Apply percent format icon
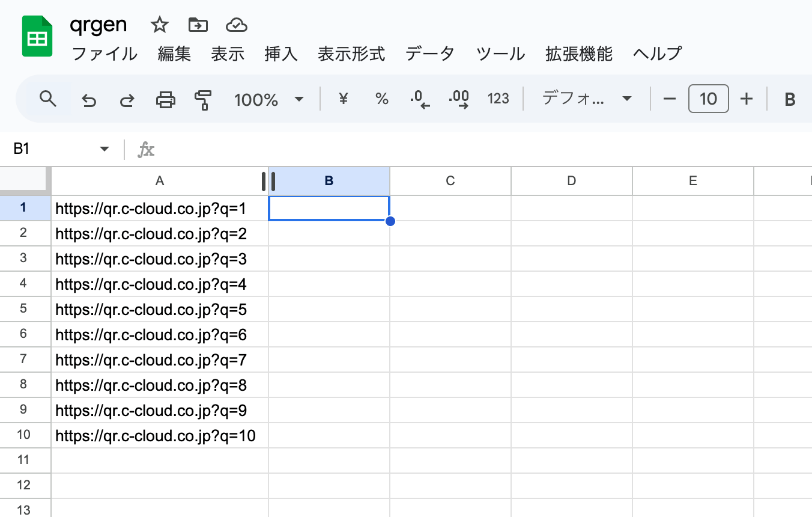 pos(381,99)
